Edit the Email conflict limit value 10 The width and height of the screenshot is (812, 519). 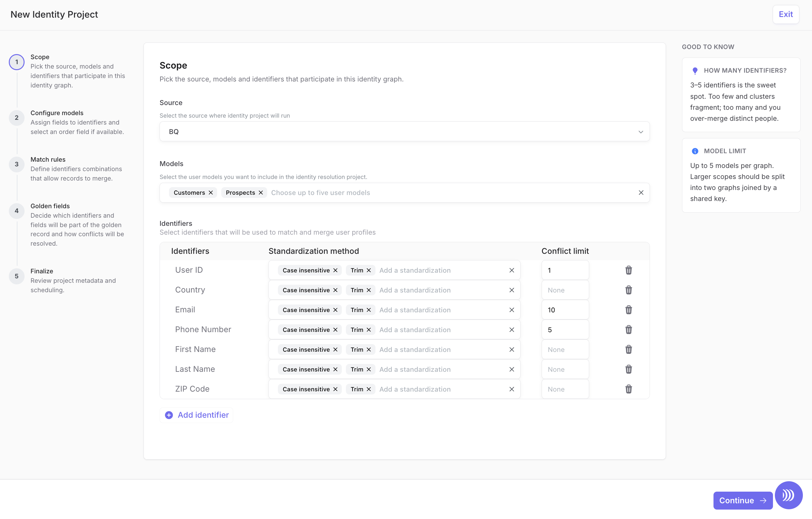point(565,310)
